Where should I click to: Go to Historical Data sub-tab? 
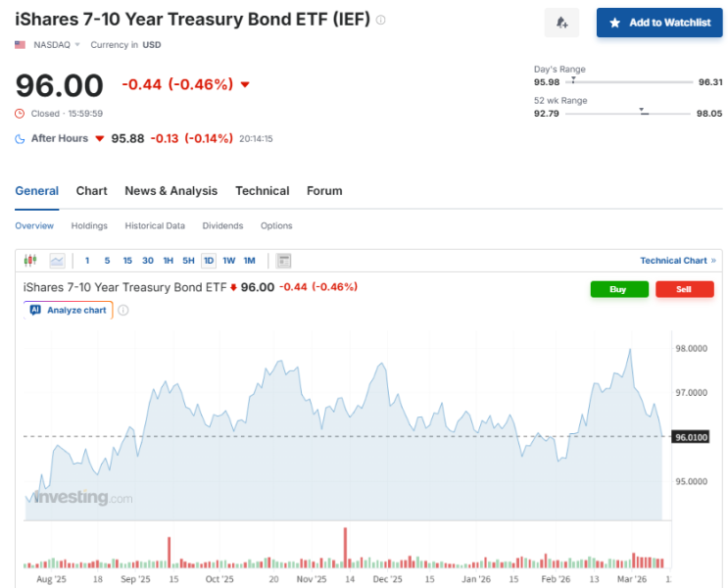[x=155, y=225]
